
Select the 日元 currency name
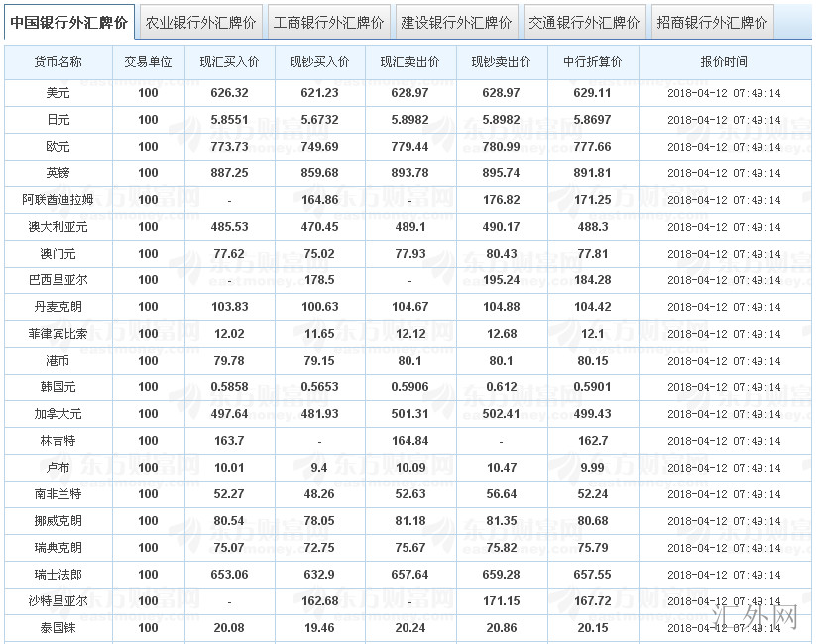point(58,120)
